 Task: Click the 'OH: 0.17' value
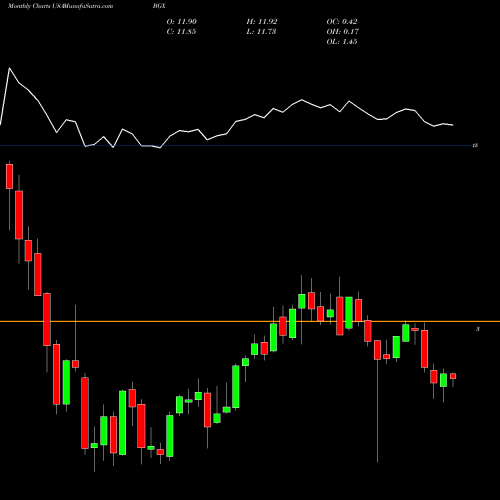click(343, 32)
